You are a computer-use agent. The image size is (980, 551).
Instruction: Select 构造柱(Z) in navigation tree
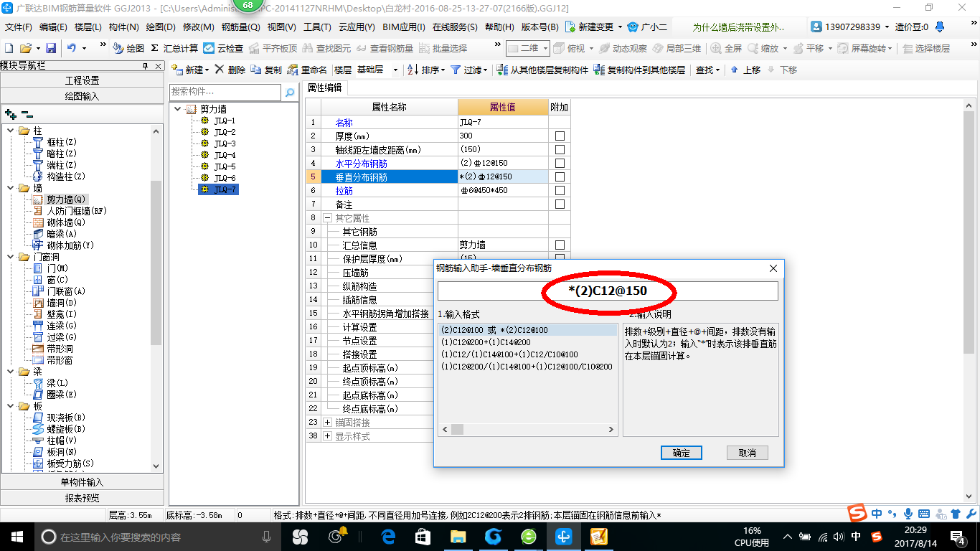(66, 176)
